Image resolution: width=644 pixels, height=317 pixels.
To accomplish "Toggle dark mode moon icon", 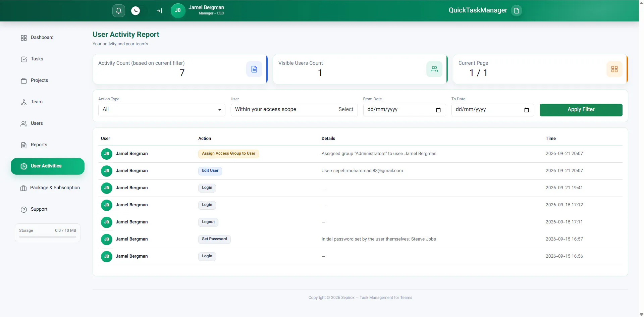I will click(136, 11).
